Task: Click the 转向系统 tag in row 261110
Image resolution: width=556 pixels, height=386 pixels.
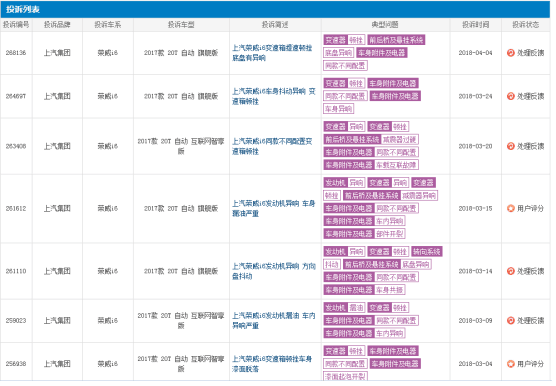Action: tap(427, 252)
